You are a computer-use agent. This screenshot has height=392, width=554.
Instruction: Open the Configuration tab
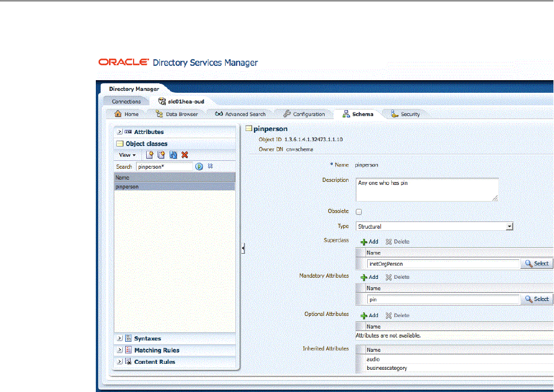(304, 114)
